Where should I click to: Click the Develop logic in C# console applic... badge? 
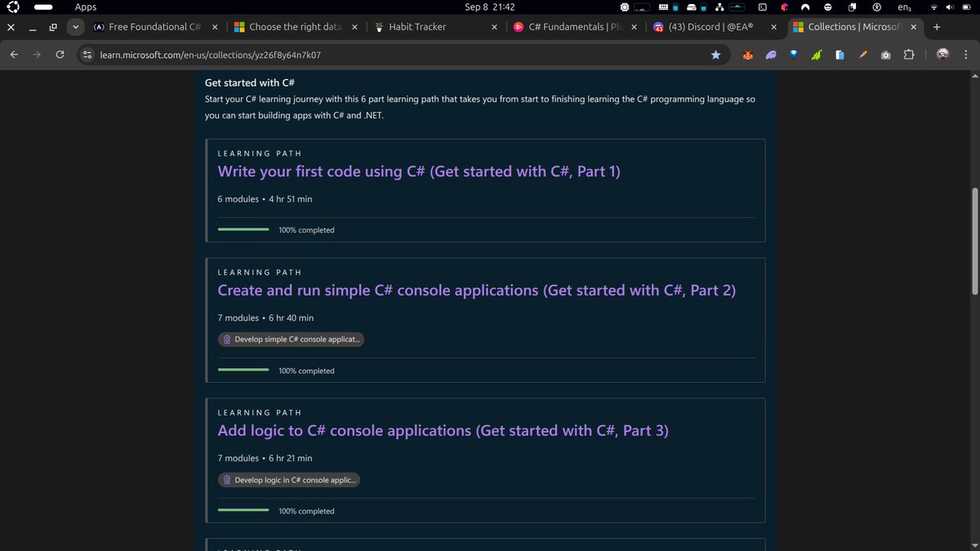click(x=289, y=480)
